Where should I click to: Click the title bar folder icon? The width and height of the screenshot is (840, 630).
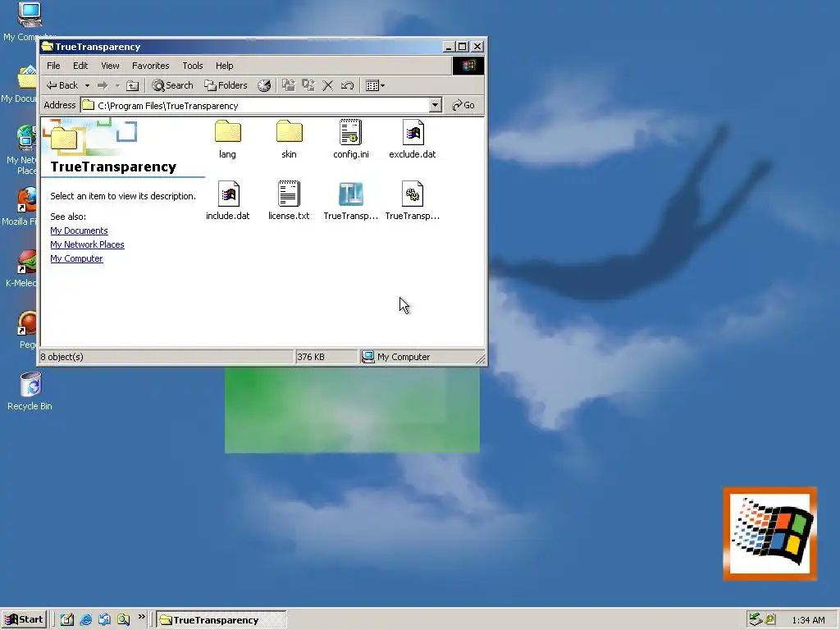(x=47, y=47)
